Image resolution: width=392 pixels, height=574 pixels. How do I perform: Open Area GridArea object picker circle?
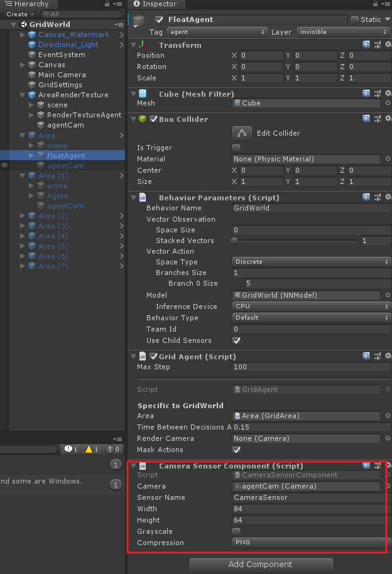[388, 416]
